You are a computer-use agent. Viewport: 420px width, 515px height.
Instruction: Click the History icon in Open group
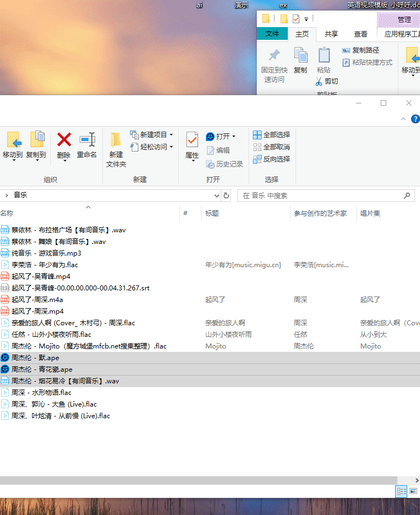[x=210, y=164]
